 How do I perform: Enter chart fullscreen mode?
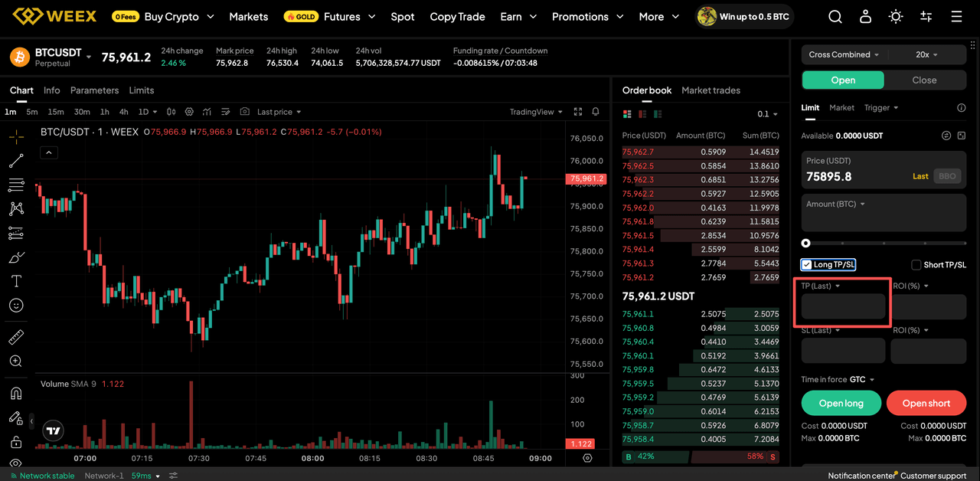[x=578, y=112]
